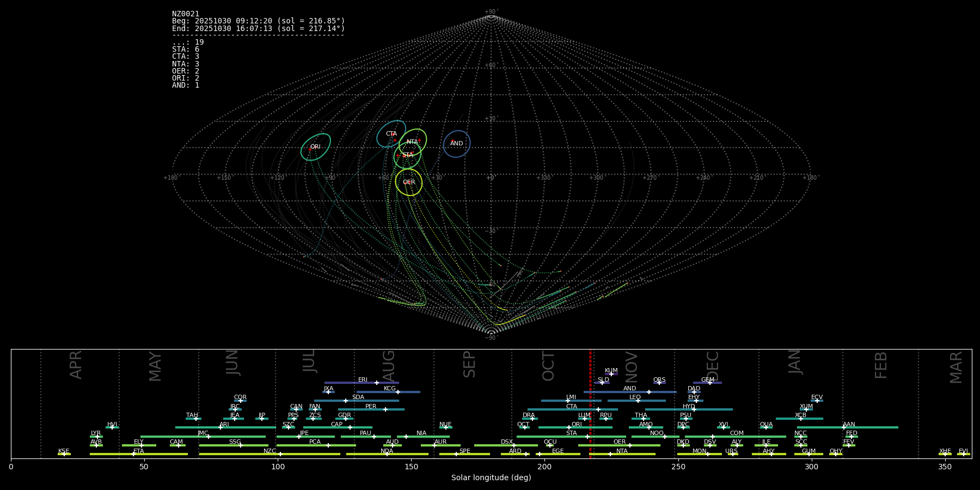Click the NOO shower label in timeline
This screenshot has width=980, height=490.
click(x=657, y=433)
